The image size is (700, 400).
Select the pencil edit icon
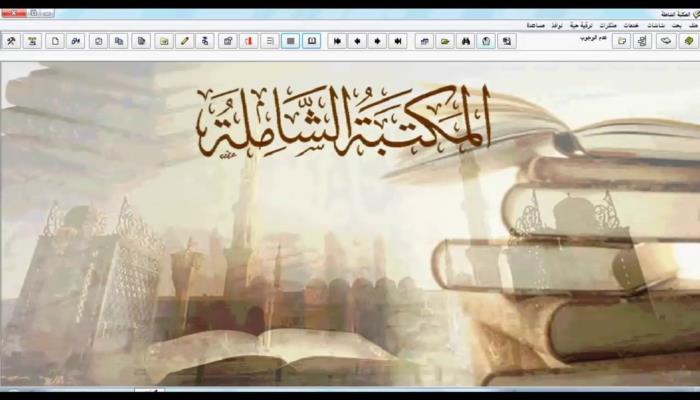tap(184, 41)
